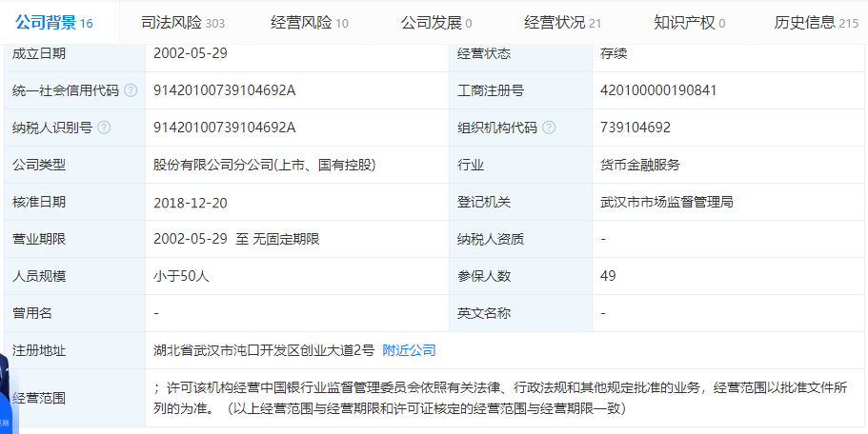Screen dimensions: 868x434
Task: Open the 历史信息 tab
Action: [x=816, y=22]
